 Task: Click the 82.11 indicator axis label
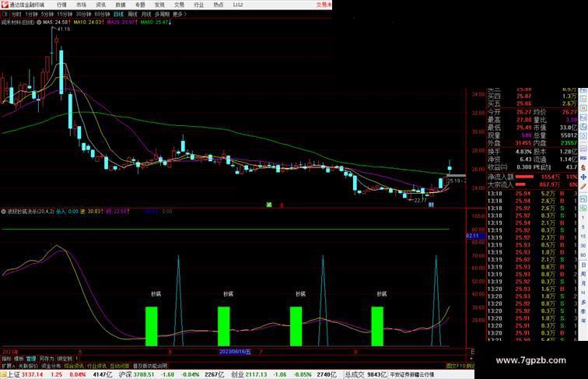pyautogui.click(x=475, y=236)
